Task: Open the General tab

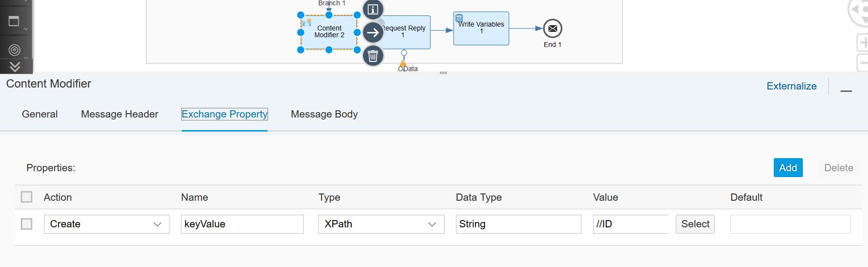Action: tap(40, 114)
